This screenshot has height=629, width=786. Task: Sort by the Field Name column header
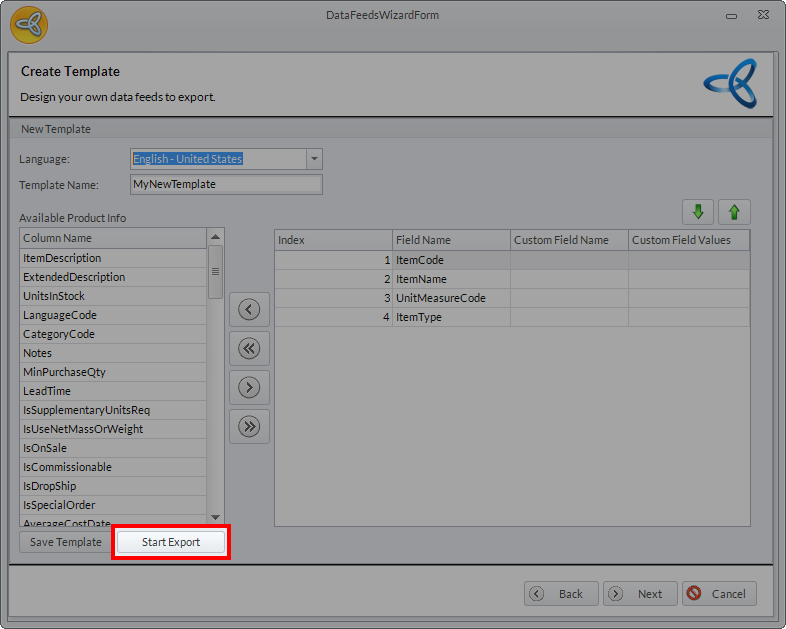[x=450, y=240]
